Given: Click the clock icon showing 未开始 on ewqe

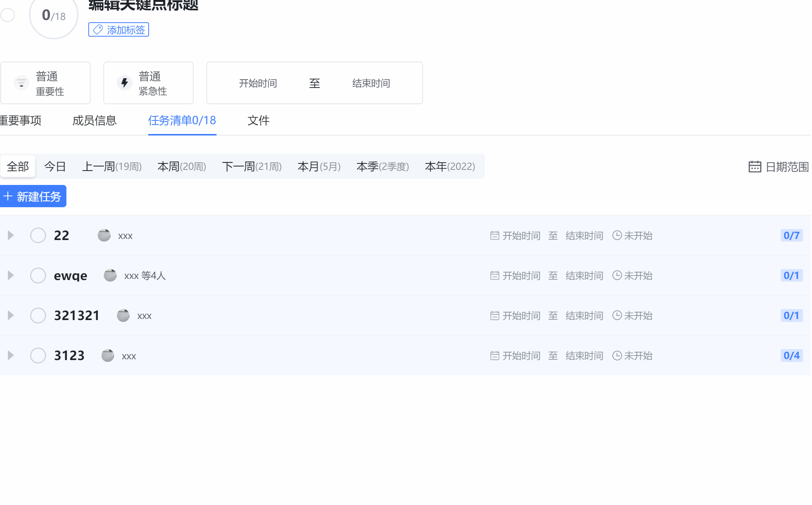Looking at the screenshot, I should 617,276.
